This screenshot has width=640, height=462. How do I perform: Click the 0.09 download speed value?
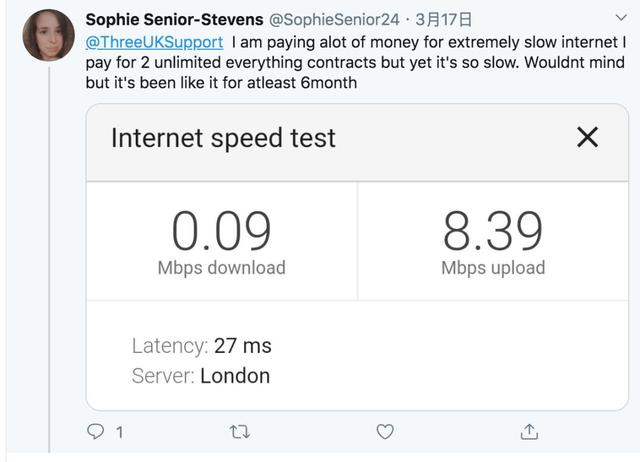click(221, 231)
